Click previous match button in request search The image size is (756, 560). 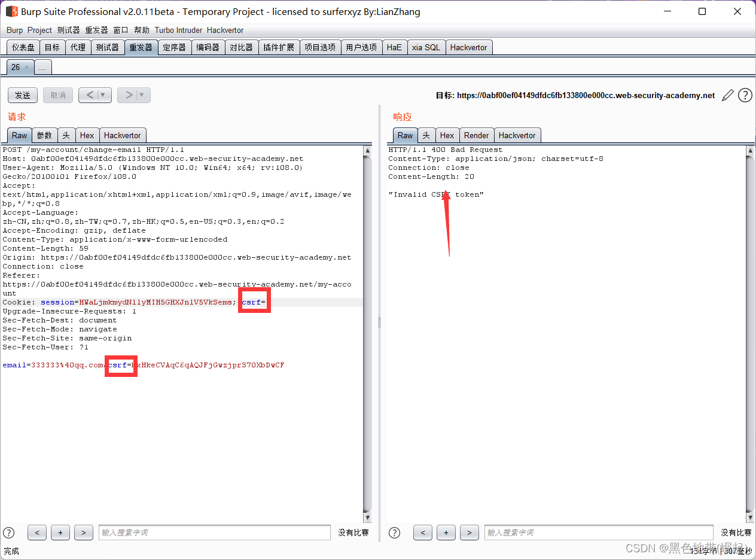tap(37, 532)
